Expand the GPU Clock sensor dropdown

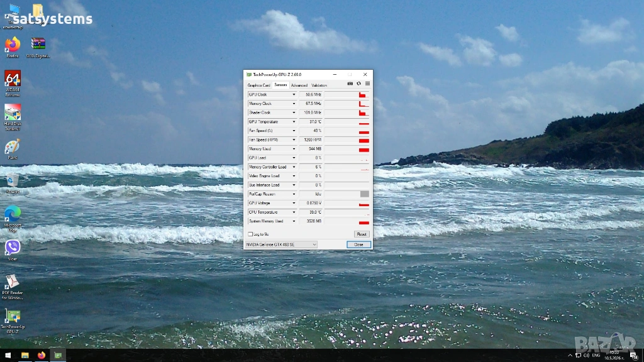pyautogui.click(x=294, y=95)
